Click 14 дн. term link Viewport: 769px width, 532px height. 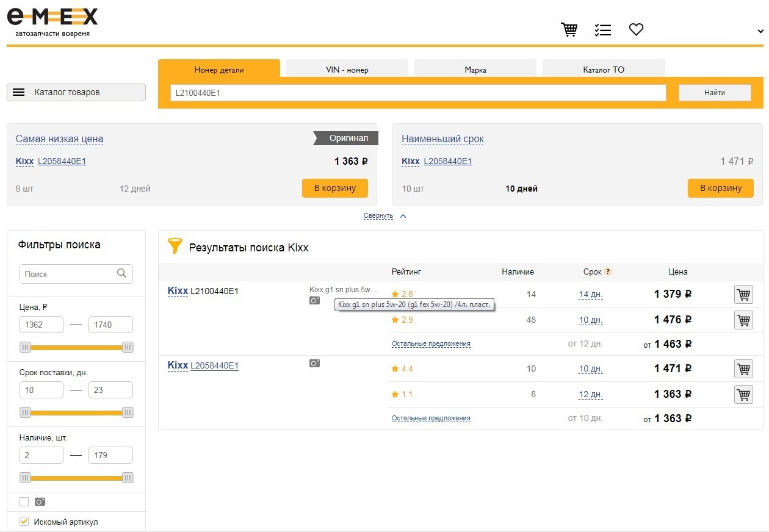click(591, 295)
